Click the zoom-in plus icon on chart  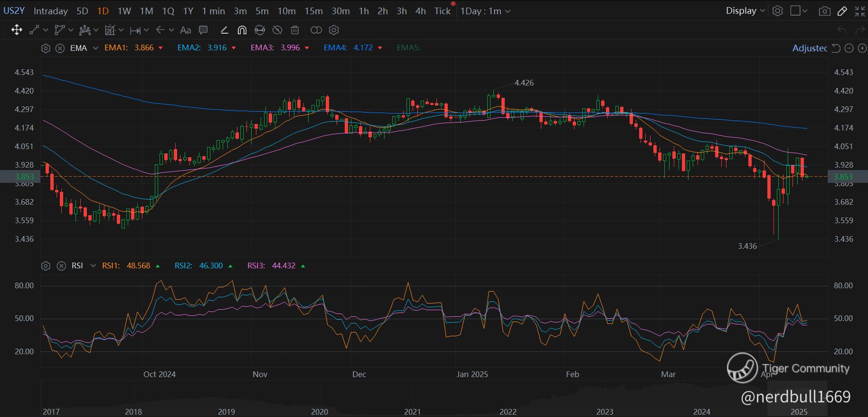click(862, 48)
